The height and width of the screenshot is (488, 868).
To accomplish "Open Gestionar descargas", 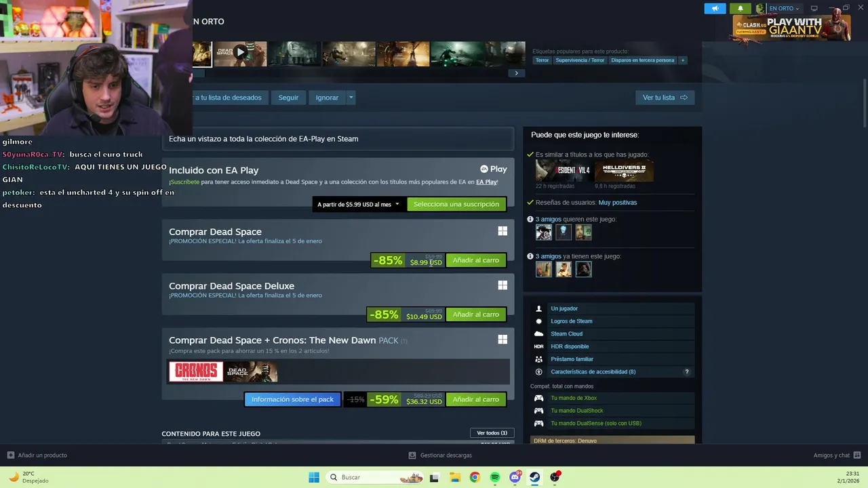I will point(440,455).
